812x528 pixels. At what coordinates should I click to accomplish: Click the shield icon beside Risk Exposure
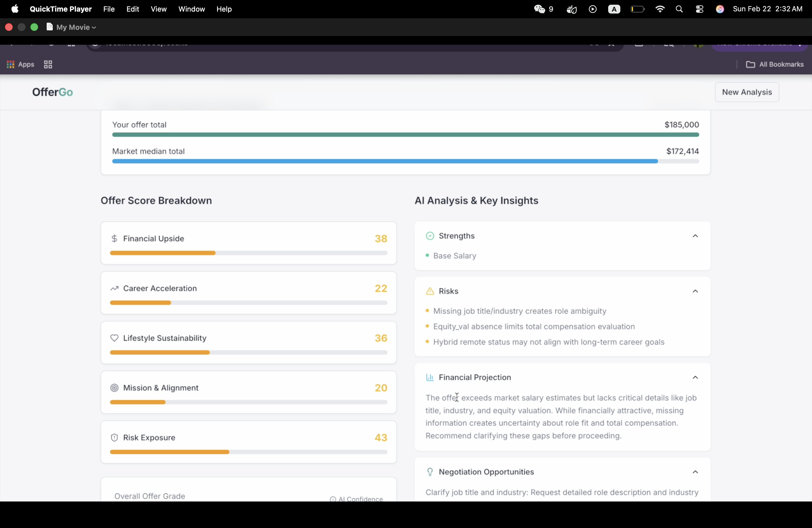click(115, 438)
